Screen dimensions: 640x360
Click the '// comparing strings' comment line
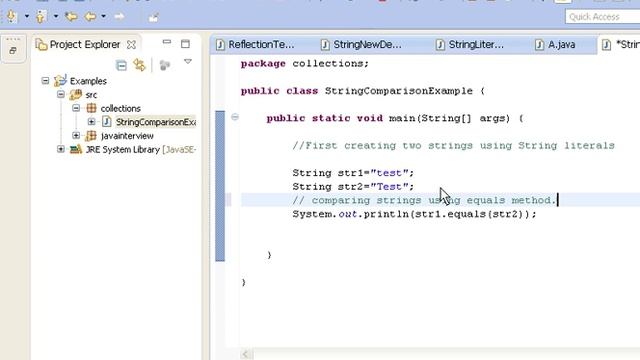(424, 200)
